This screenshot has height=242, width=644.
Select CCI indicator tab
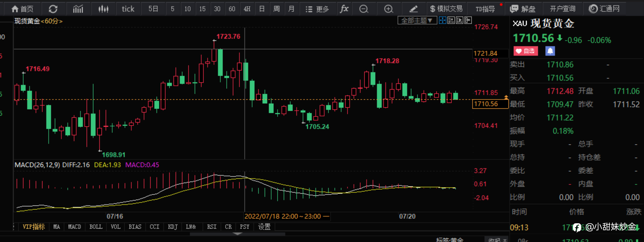154,227
